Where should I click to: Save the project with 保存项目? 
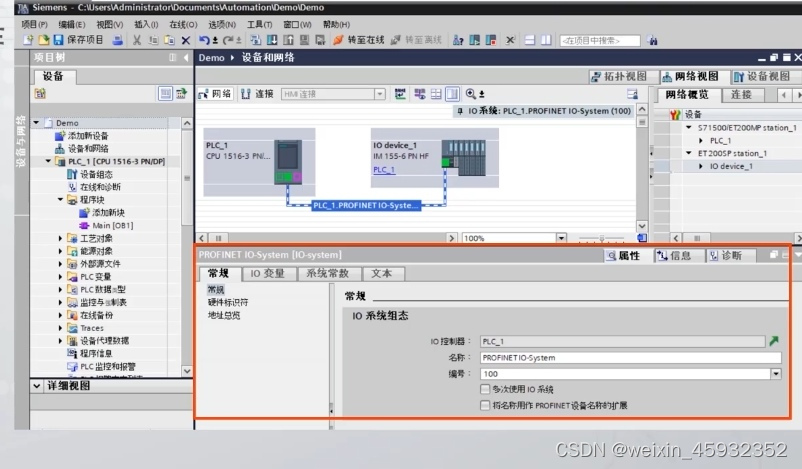point(78,40)
